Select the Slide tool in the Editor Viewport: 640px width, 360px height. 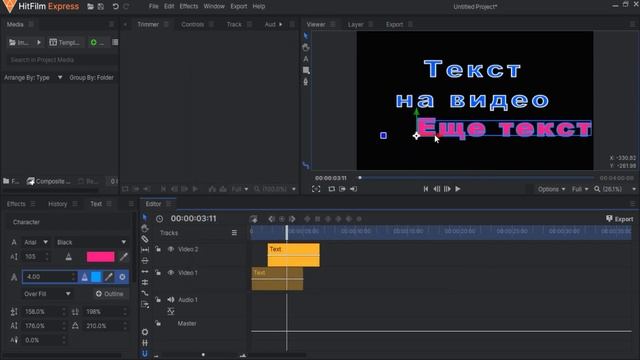coord(145,260)
